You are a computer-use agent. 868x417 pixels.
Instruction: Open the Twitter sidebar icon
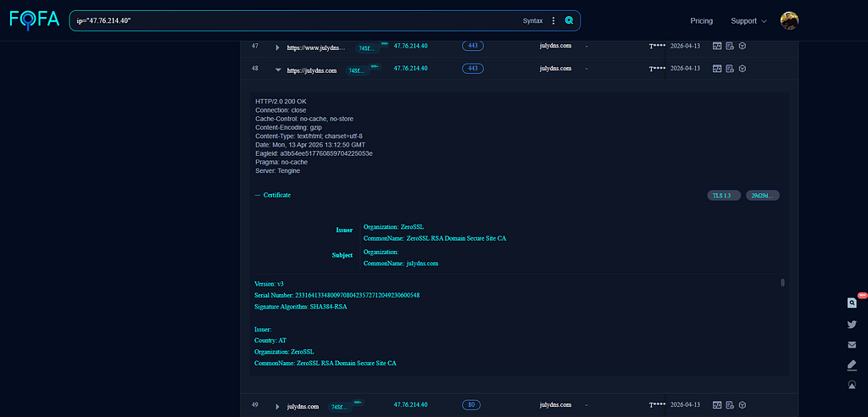coord(852,325)
